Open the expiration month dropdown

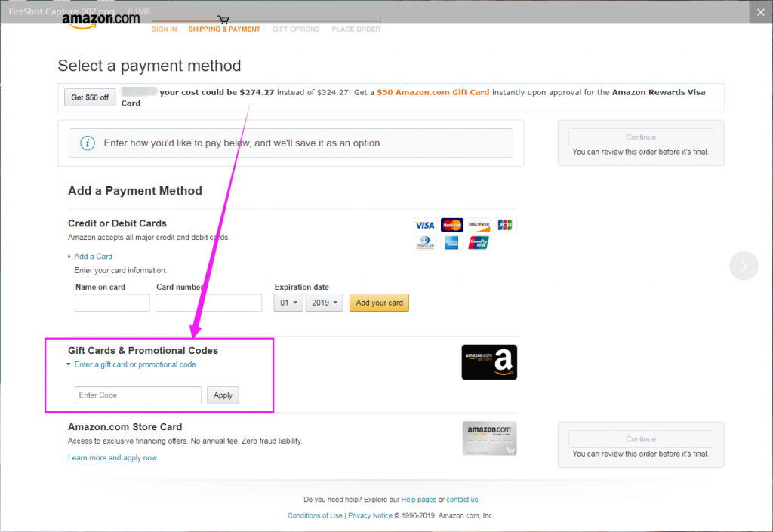(288, 303)
